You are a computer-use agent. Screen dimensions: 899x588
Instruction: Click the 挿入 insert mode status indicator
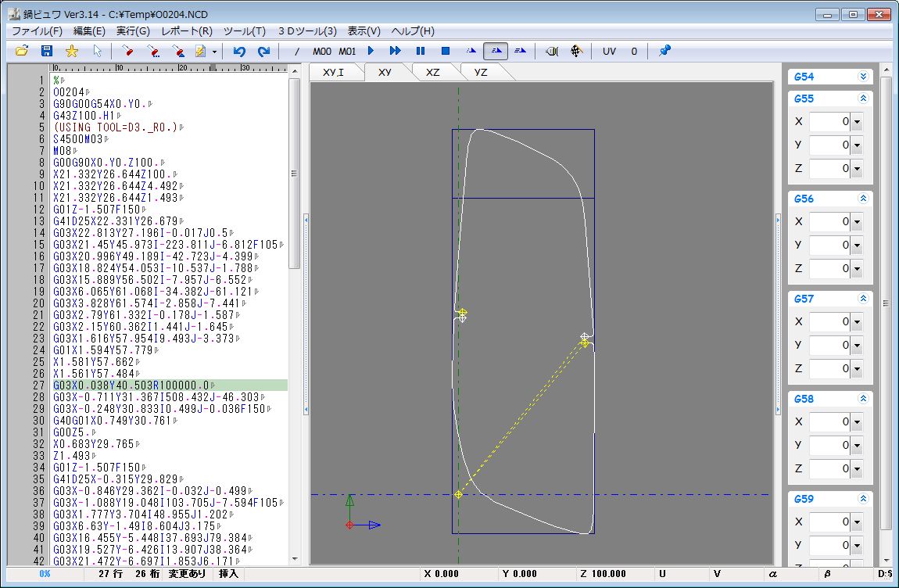[x=228, y=574]
